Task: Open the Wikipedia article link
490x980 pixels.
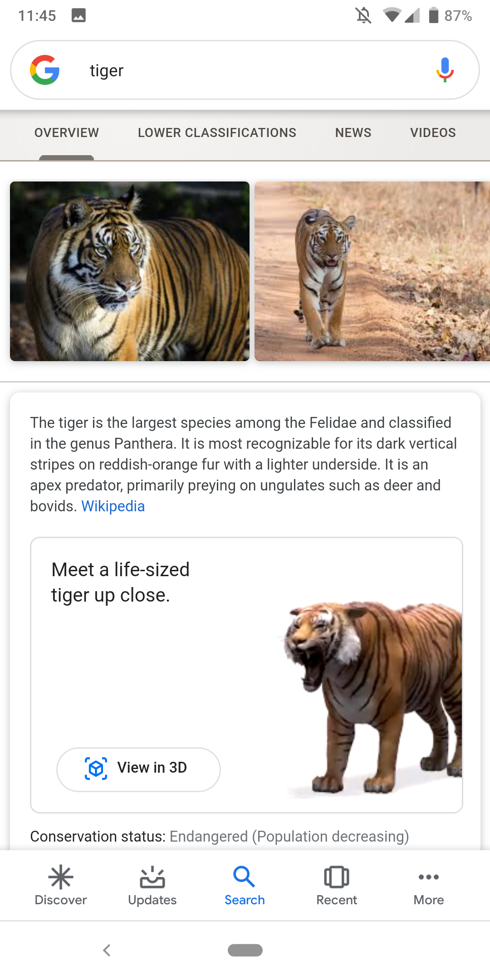Action: 113,505
